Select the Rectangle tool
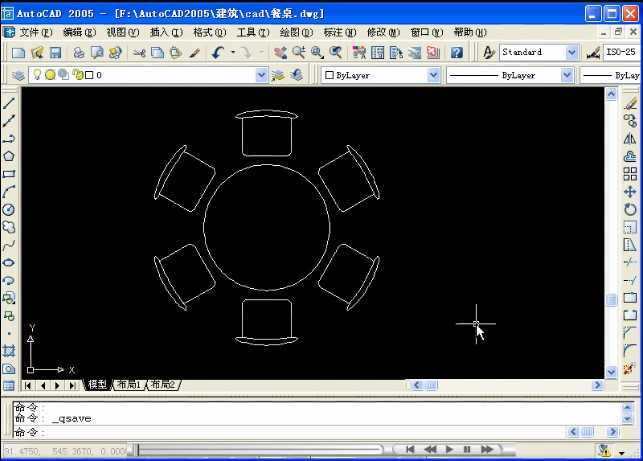643x461 pixels. (x=9, y=174)
